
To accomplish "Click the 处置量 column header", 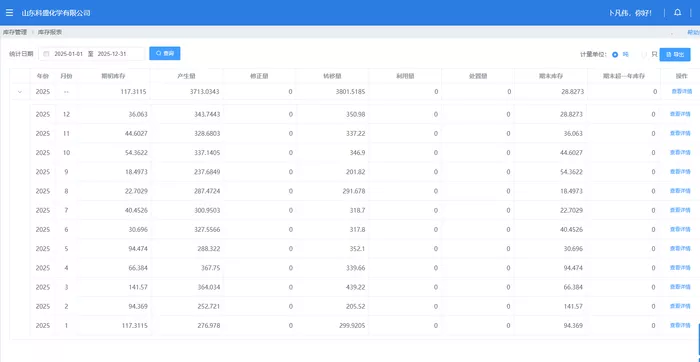I will (x=478, y=76).
